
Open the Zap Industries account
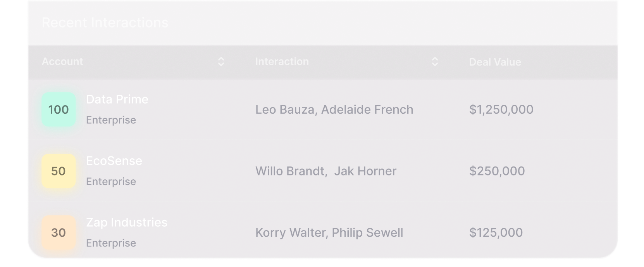click(127, 222)
